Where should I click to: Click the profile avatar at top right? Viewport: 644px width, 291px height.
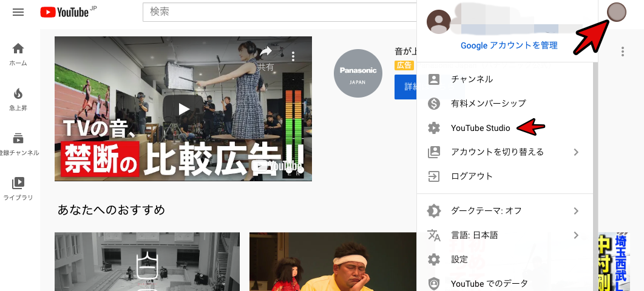(x=616, y=12)
